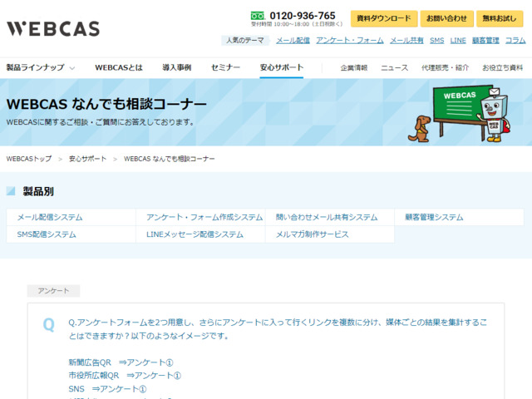Open the コラム theme link
Image resolution: width=532 pixels, height=399 pixels.
515,41
